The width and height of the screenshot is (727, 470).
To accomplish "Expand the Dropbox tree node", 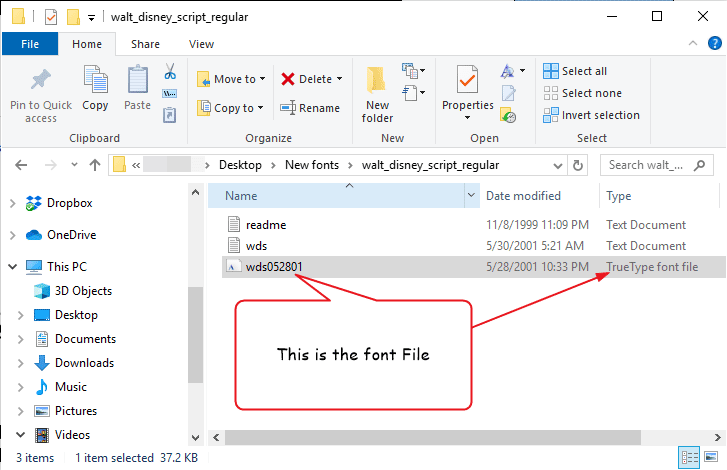I will (13, 203).
